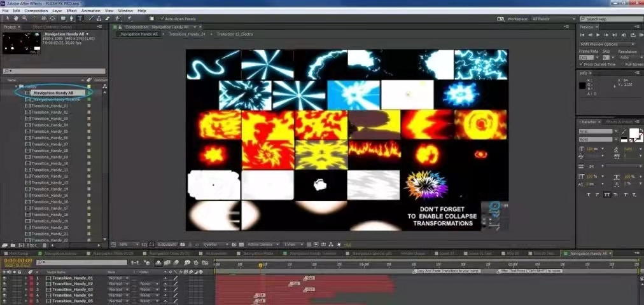Toggle Motion Blur enable icon in timeline

click(x=176, y=262)
